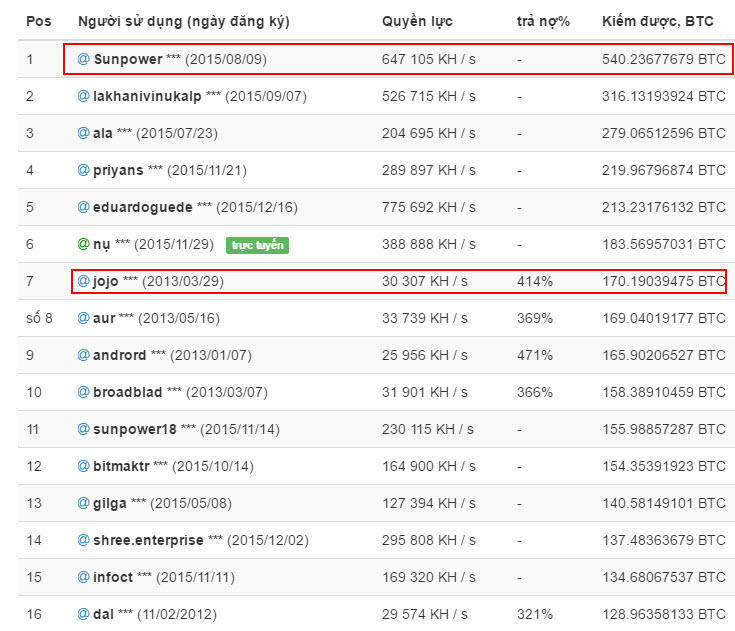Click the 183.56957031 BTC value
This screenshot has width=735, height=631.
tap(664, 244)
